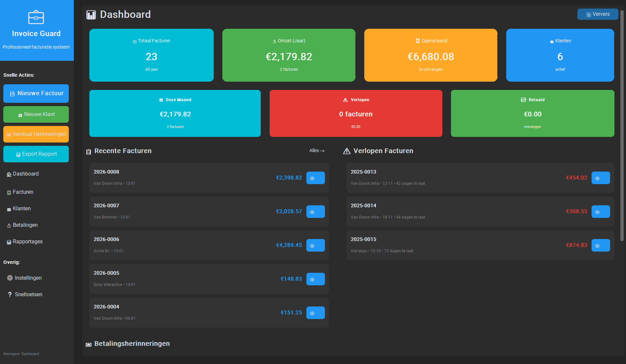The image size is (626, 364).
Task: Click the Facturen document icon in sidebar
Action: click(x=9, y=193)
